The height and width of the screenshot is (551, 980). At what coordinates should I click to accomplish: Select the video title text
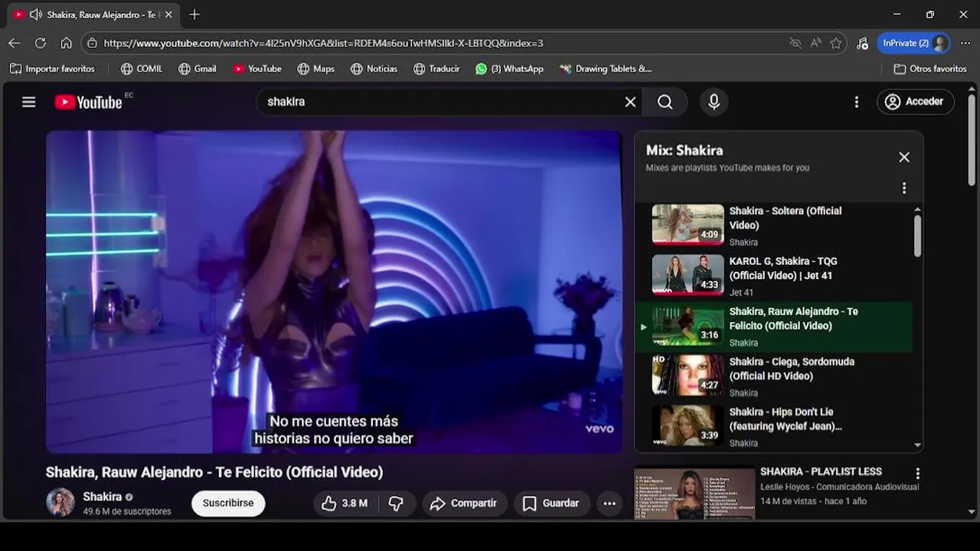214,472
